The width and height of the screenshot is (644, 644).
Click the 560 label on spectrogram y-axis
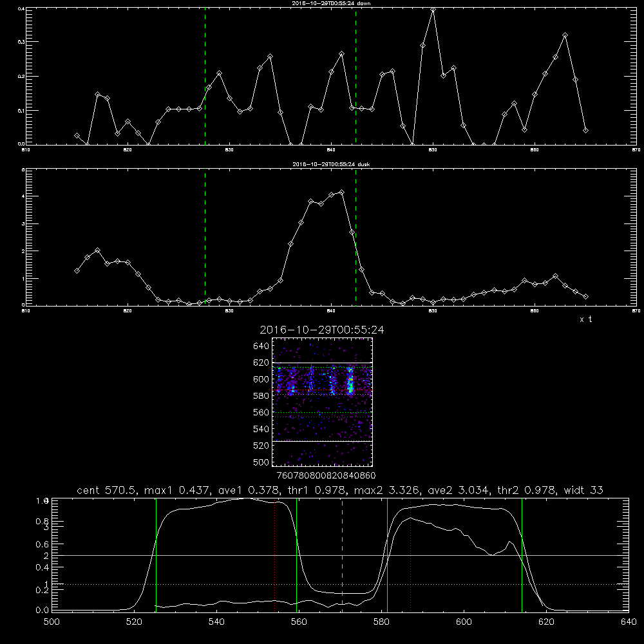[x=261, y=412]
